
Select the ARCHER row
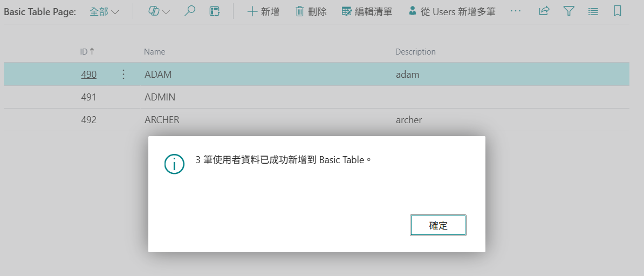[x=162, y=120]
